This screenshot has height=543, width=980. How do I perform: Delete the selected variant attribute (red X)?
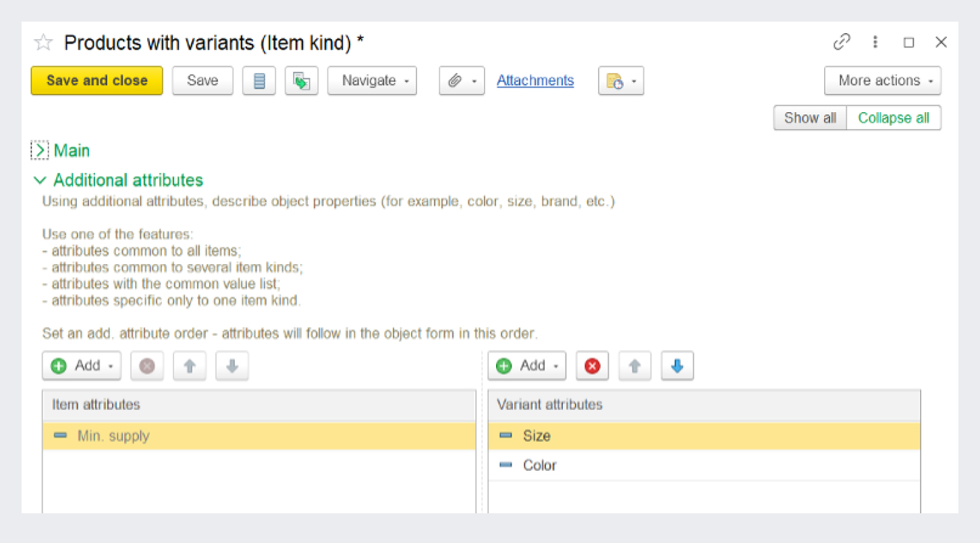point(592,366)
